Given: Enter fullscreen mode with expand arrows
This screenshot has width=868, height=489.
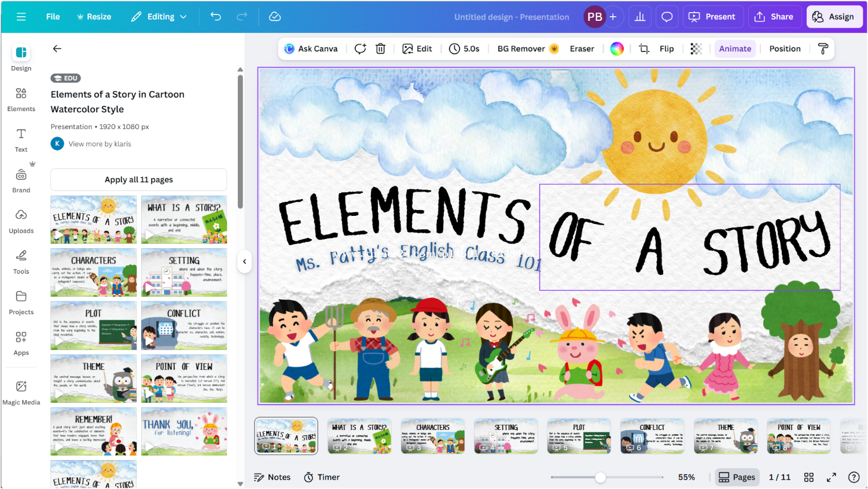Looking at the screenshot, I should 831,477.
